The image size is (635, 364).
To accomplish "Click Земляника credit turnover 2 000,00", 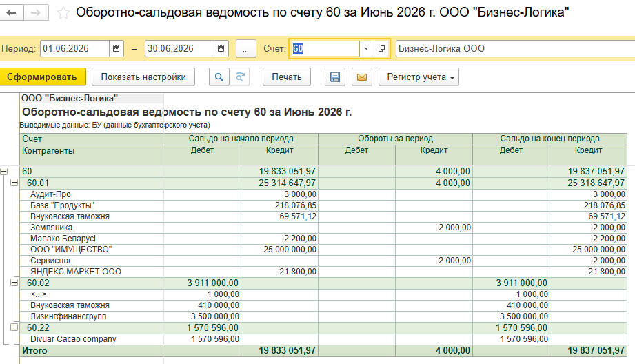I will [x=454, y=228].
